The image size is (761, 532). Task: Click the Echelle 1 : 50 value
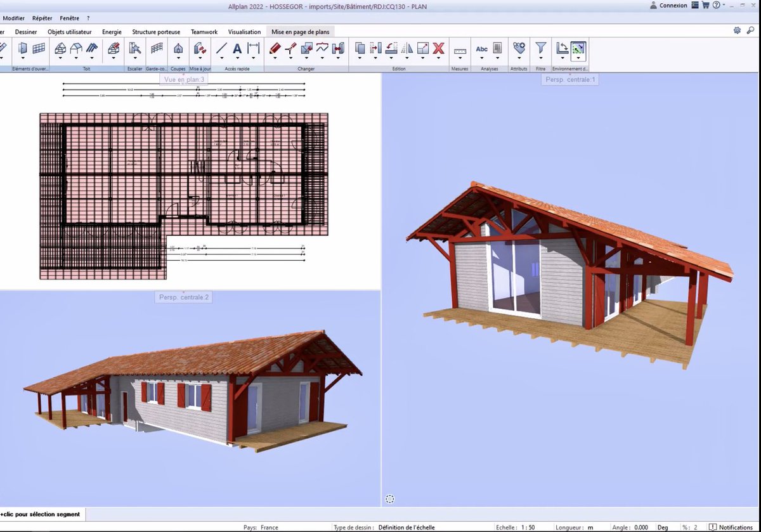coord(529,528)
